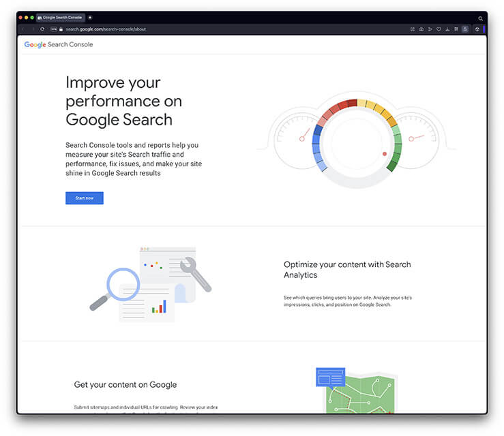Viewport: 504px width, 436px height.
Task: Reload the page with the refresh icon
Action: [x=42, y=29]
